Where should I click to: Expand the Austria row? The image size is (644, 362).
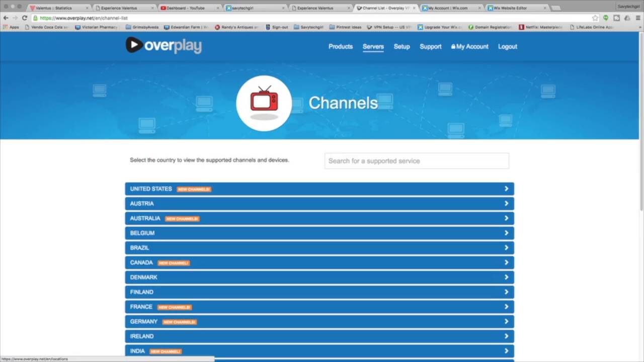[x=319, y=203]
